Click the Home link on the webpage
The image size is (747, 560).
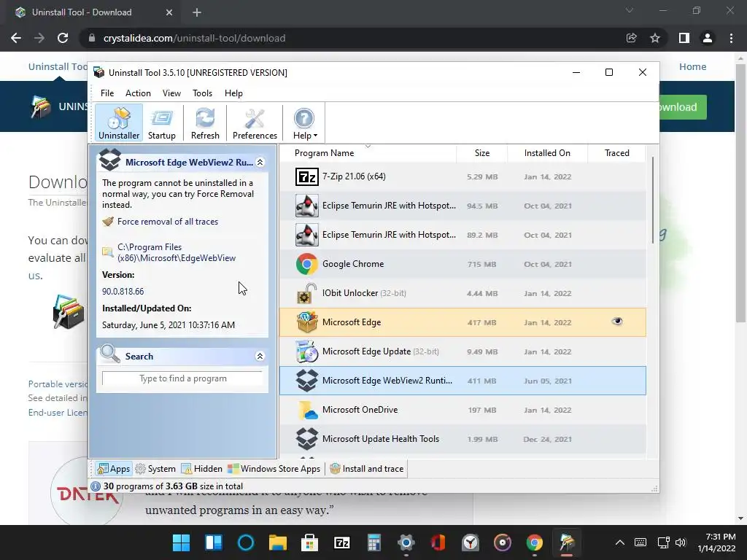click(693, 66)
